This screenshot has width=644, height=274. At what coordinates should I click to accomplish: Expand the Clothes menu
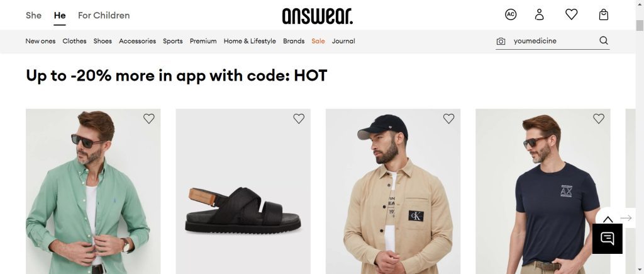74,41
